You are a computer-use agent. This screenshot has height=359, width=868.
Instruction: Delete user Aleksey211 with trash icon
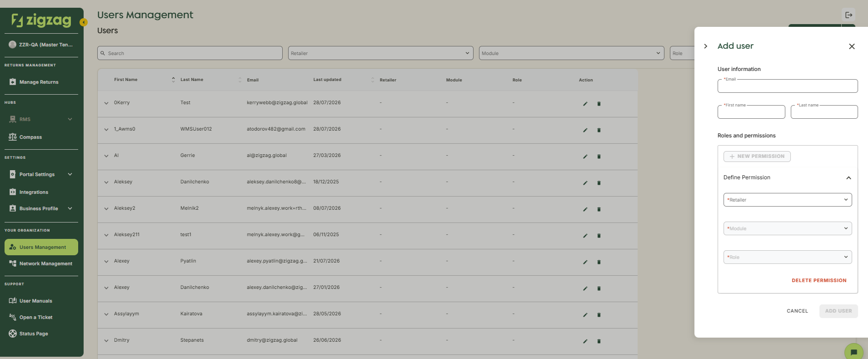tap(599, 236)
